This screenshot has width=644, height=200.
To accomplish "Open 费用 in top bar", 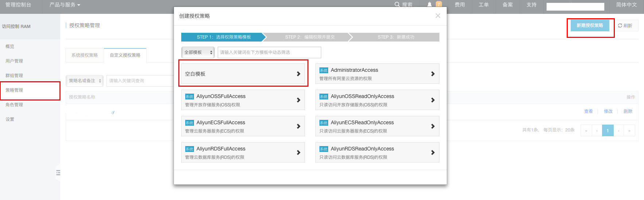I will (460, 5).
